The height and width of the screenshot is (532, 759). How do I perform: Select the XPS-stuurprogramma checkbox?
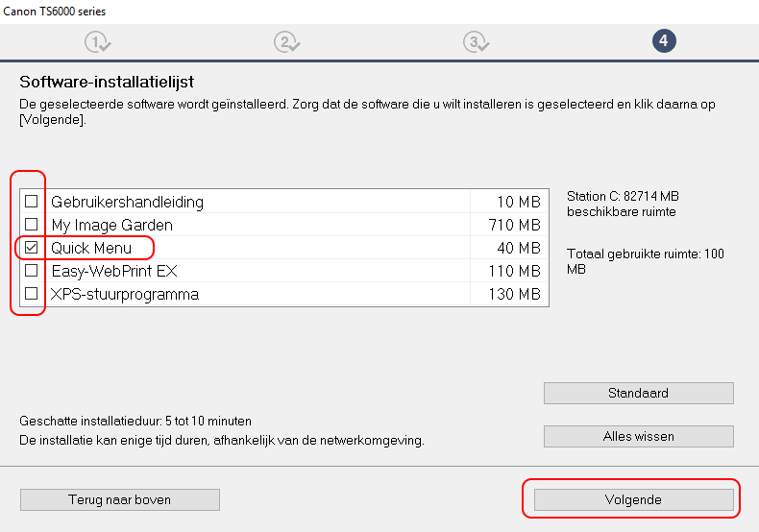[32, 294]
